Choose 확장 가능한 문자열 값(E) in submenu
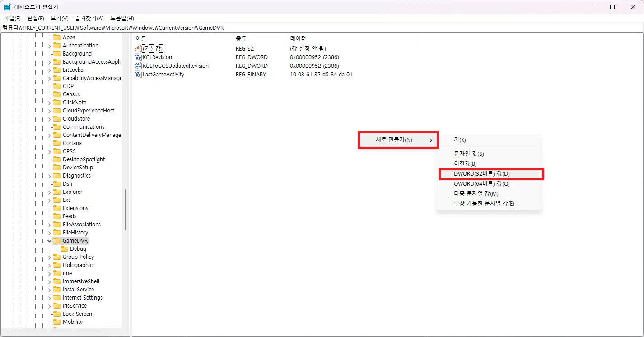 click(x=489, y=204)
